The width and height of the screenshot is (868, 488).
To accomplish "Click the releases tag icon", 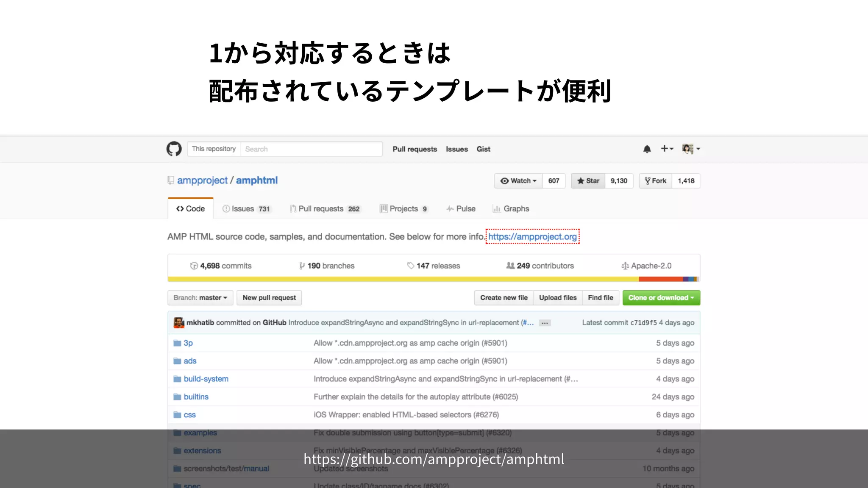I will (x=410, y=266).
